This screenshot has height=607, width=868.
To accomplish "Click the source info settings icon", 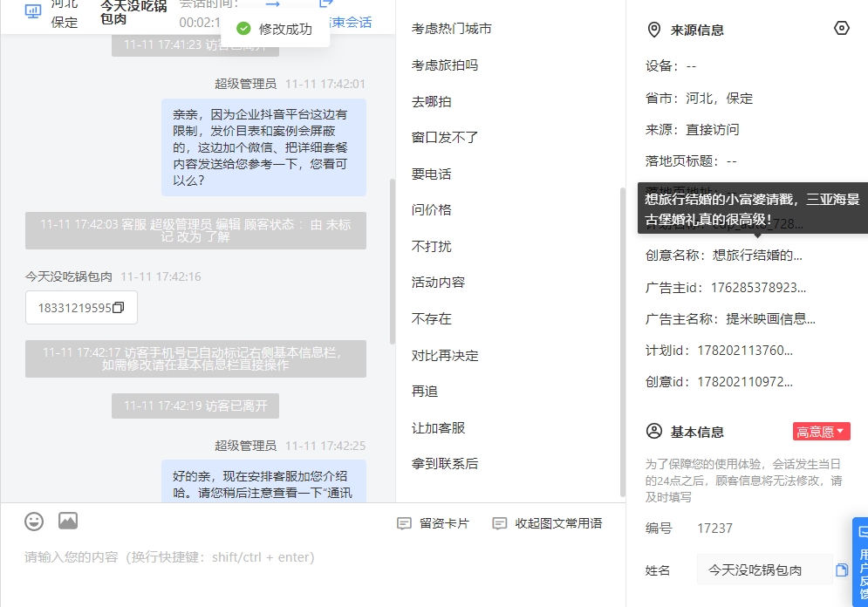I will (842, 28).
